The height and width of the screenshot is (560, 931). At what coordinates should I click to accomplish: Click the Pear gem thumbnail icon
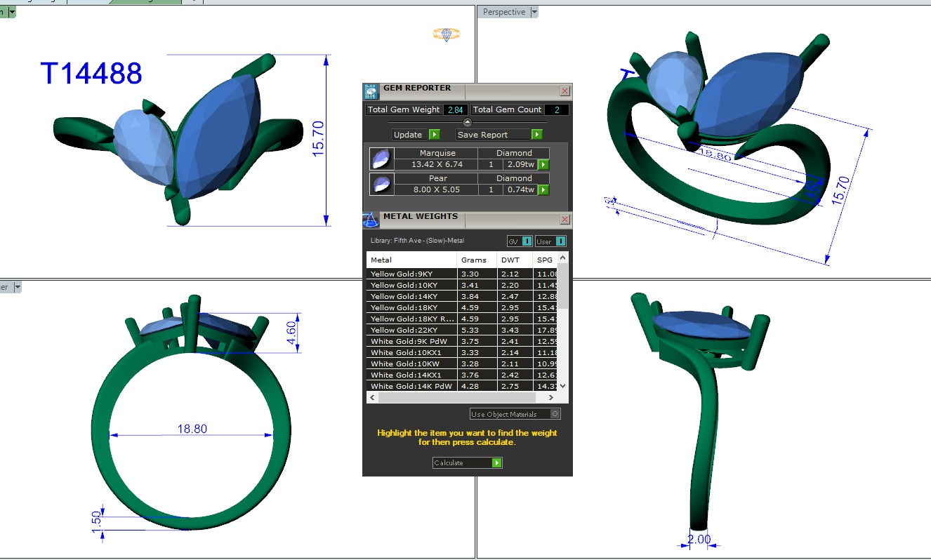380,185
